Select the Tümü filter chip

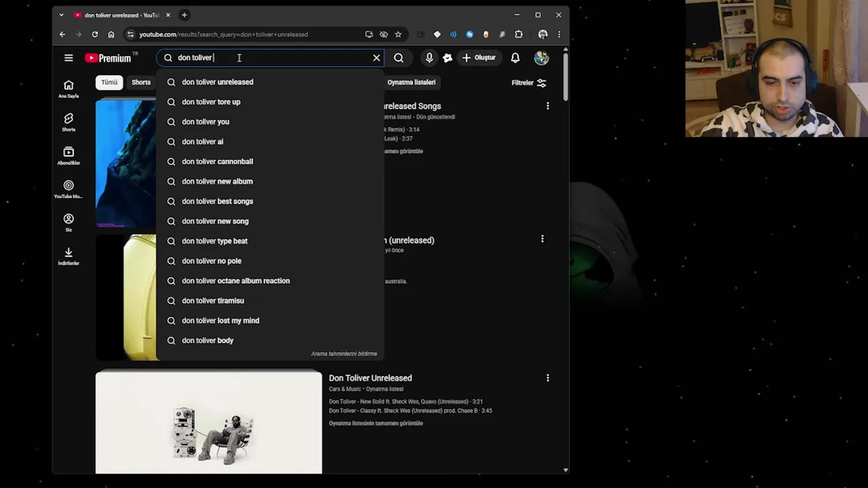pyautogui.click(x=109, y=82)
